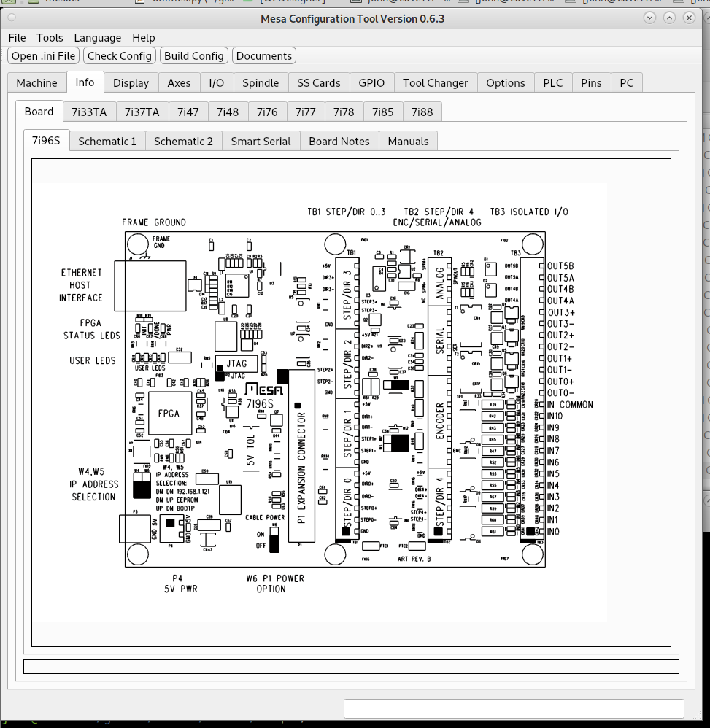This screenshot has width=710, height=728.
Task: Switch to the Machine tab
Action: 36,82
